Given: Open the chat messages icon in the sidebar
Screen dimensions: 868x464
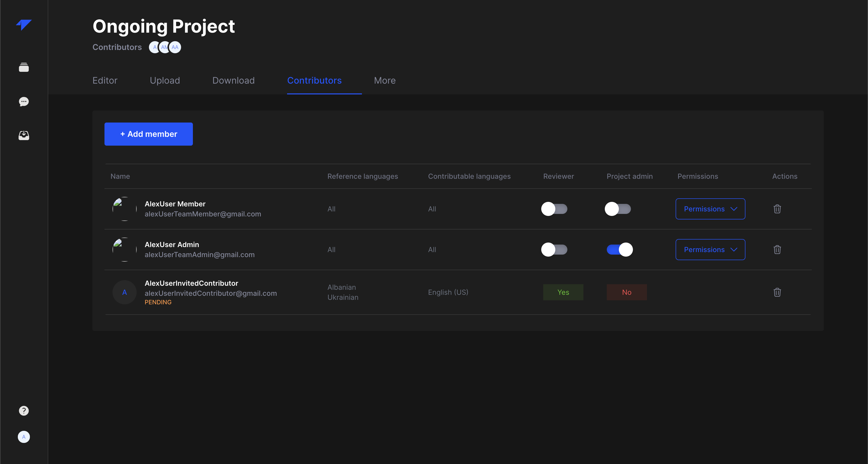Looking at the screenshot, I should tap(24, 101).
